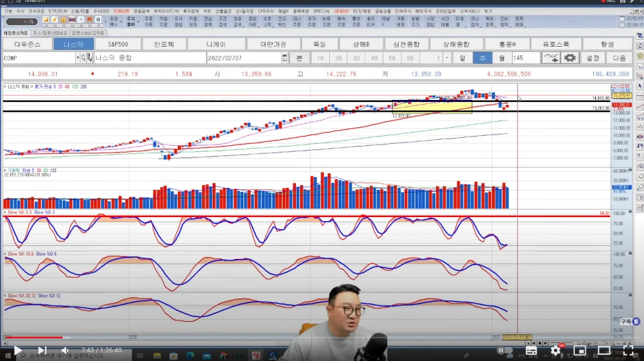
Task: Open the 해외증시차트 tab
Action: [15, 33]
